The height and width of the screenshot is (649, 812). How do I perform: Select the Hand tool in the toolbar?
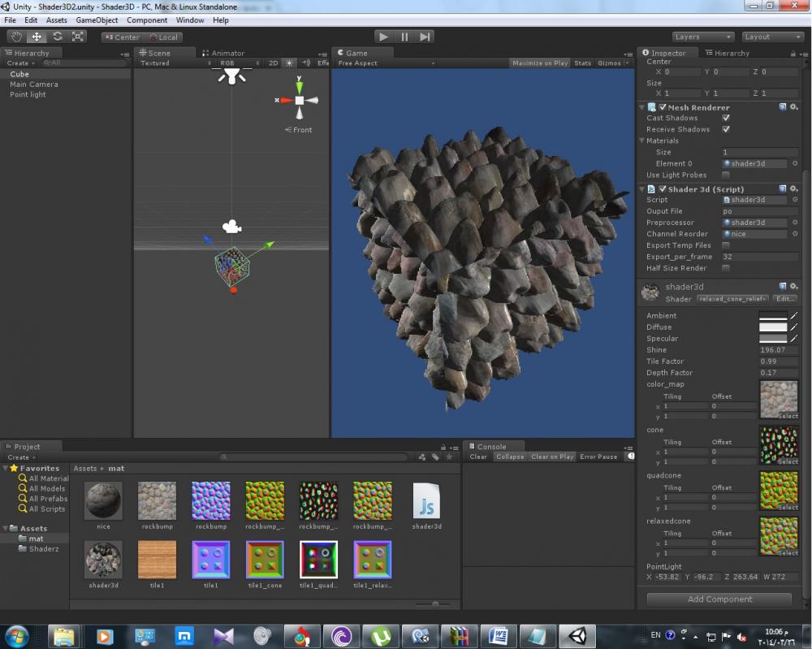16,37
